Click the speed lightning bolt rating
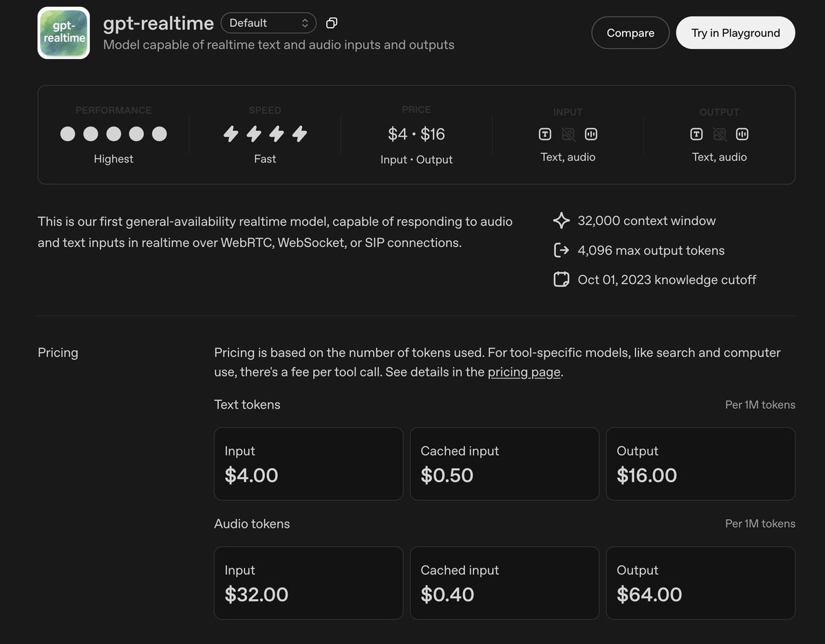The image size is (825, 644). [x=265, y=134]
